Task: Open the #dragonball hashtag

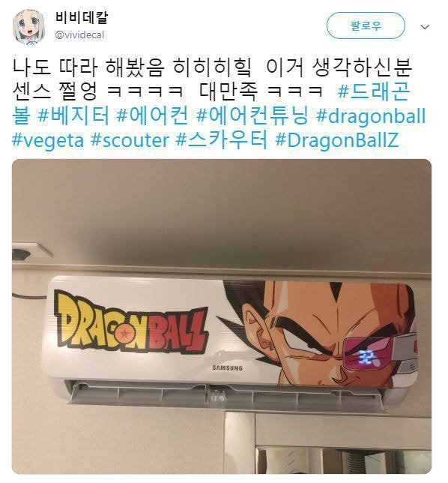Action: coord(371,115)
